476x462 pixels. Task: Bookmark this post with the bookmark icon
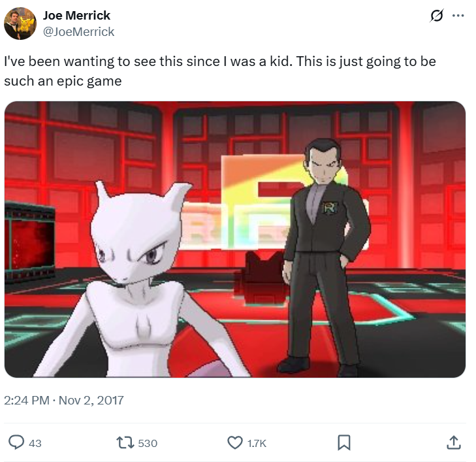click(344, 442)
